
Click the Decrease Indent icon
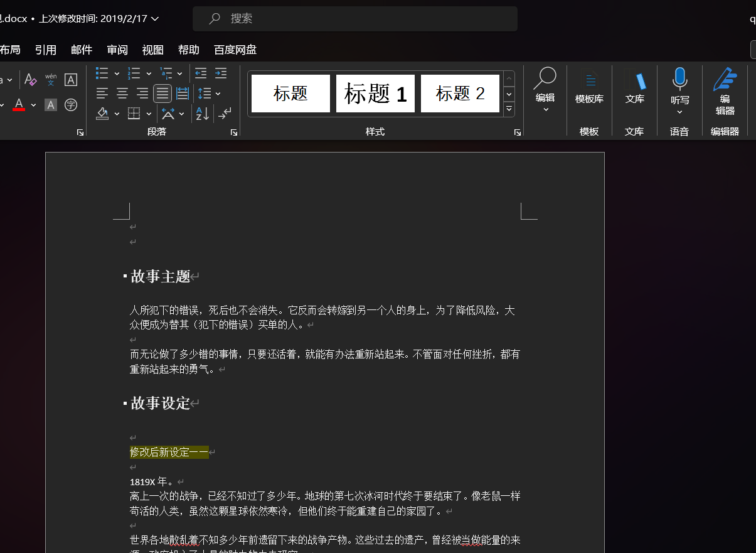point(201,73)
